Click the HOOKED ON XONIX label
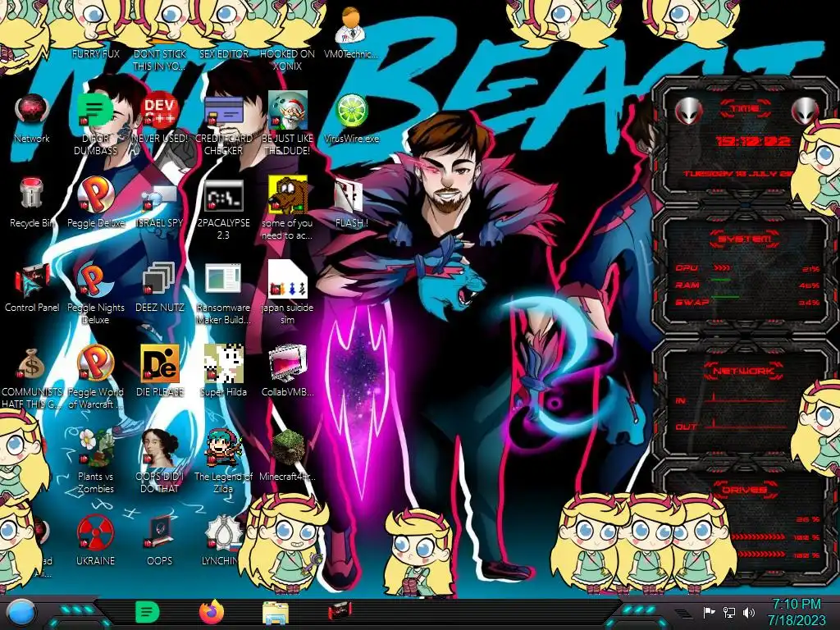 point(287,60)
